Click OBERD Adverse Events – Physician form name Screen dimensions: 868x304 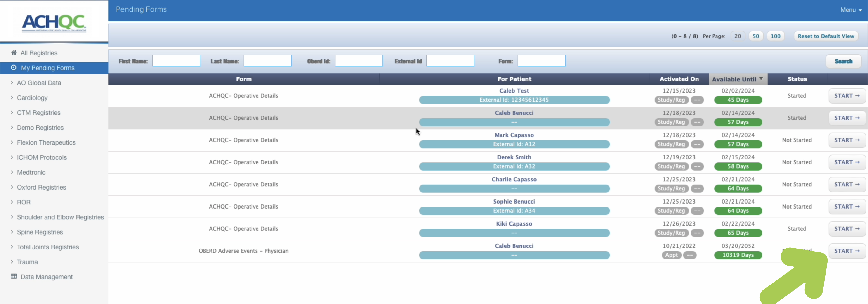pos(243,251)
